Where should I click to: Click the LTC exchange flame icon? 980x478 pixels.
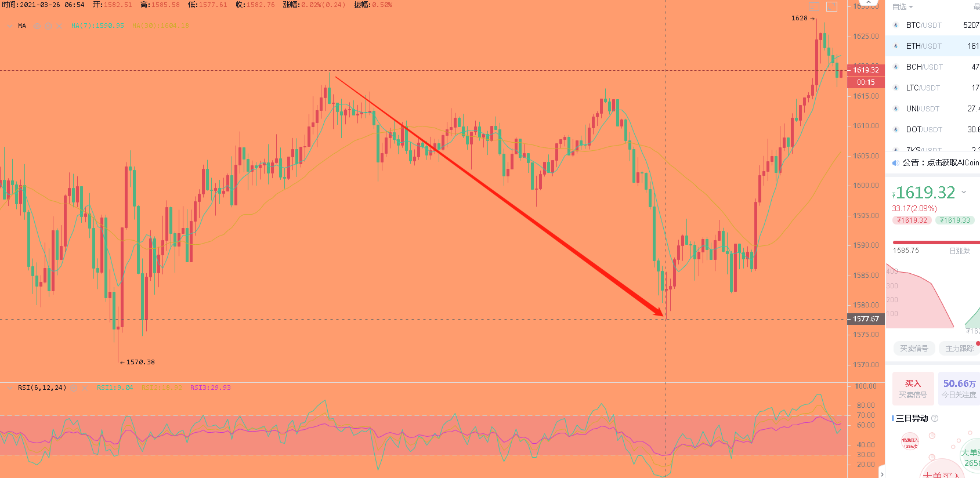pos(896,88)
